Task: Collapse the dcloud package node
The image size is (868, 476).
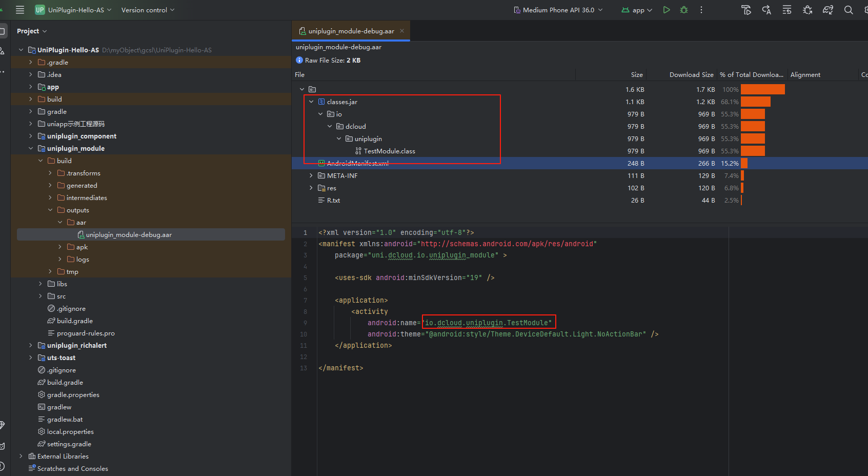Action: 330,126
